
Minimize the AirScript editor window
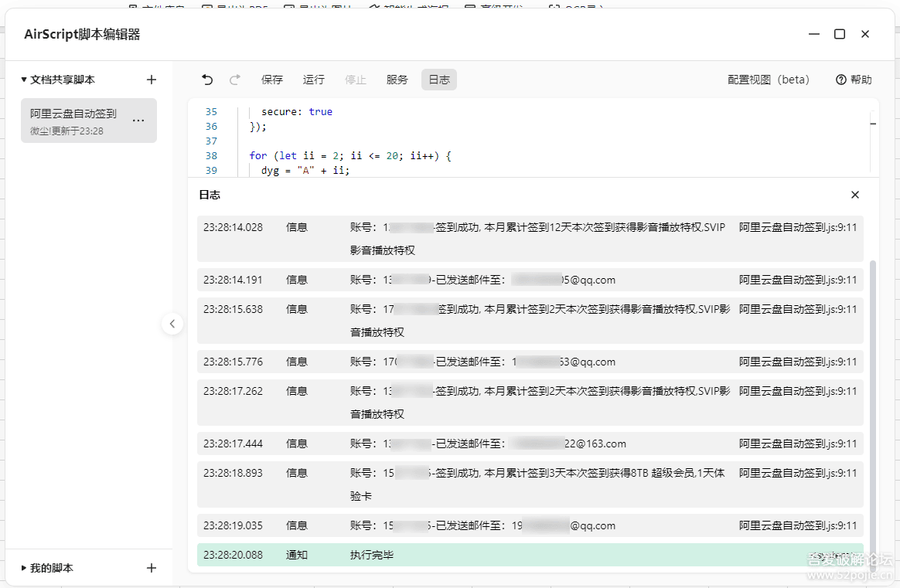[x=814, y=34]
